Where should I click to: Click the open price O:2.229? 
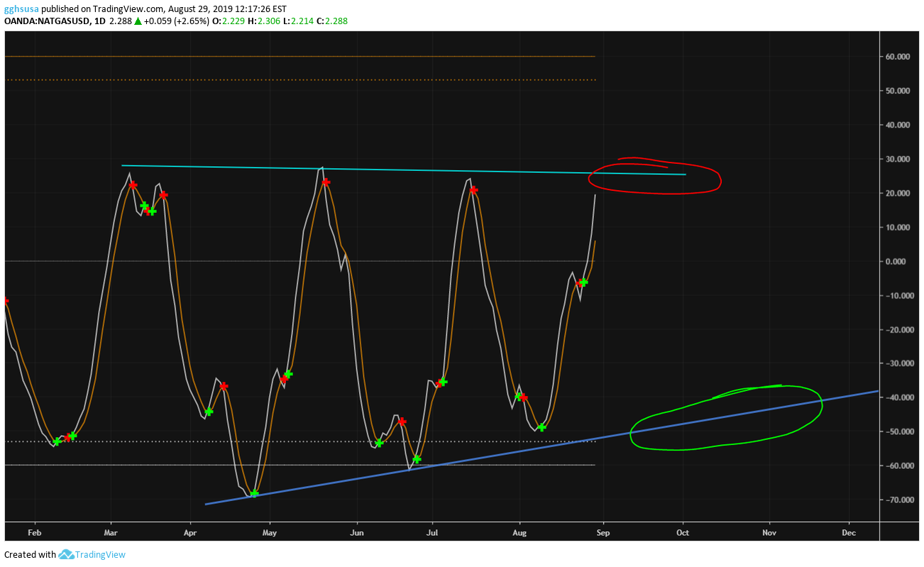pyautogui.click(x=228, y=21)
